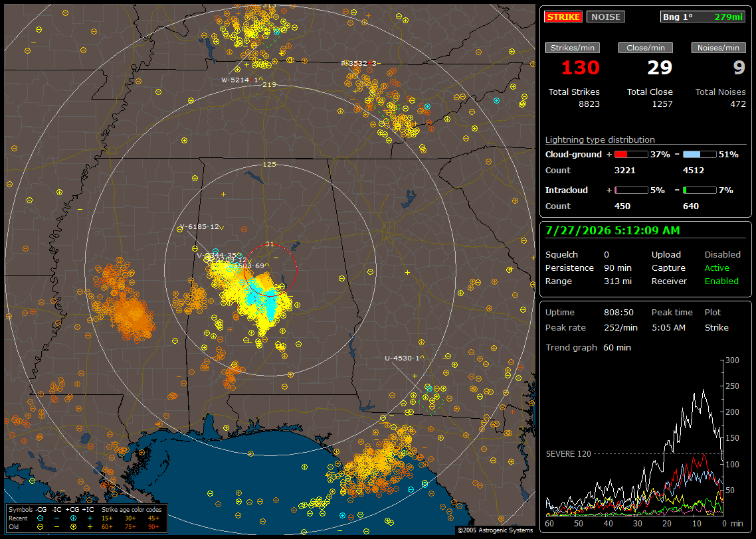Click the Close/min header box
Viewport: 756px width, 539px height.
646,48
